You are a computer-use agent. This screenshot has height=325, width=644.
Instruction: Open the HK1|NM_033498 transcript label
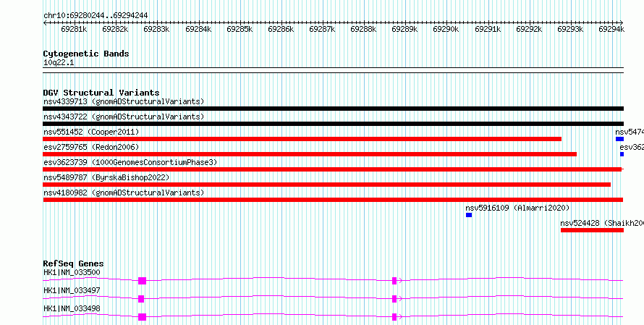point(72,308)
